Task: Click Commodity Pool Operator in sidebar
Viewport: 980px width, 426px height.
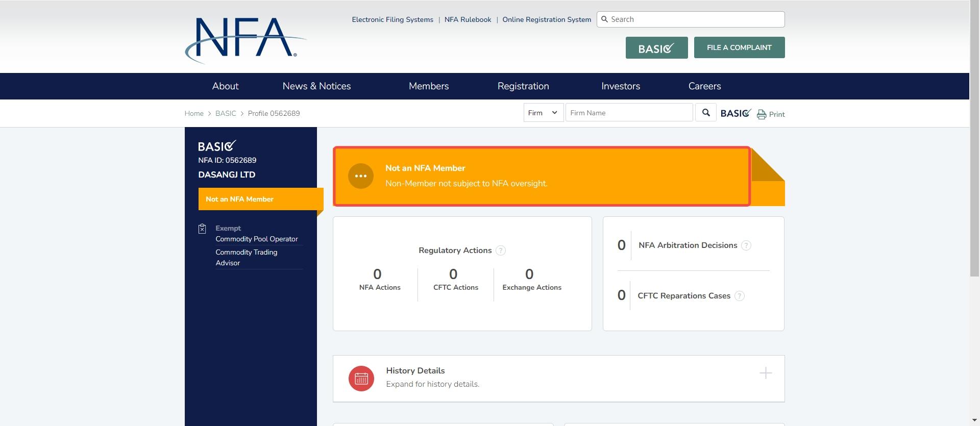Action: (x=257, y=239)
